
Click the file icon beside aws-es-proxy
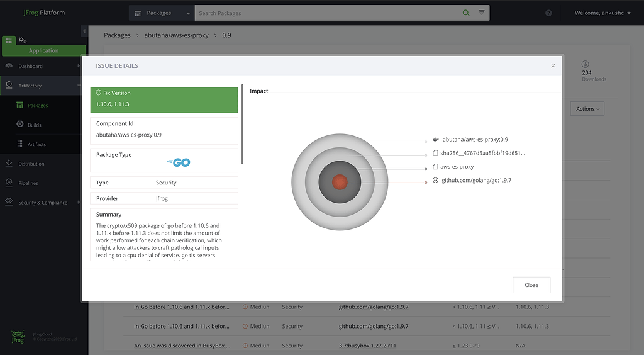pos(435,167)
